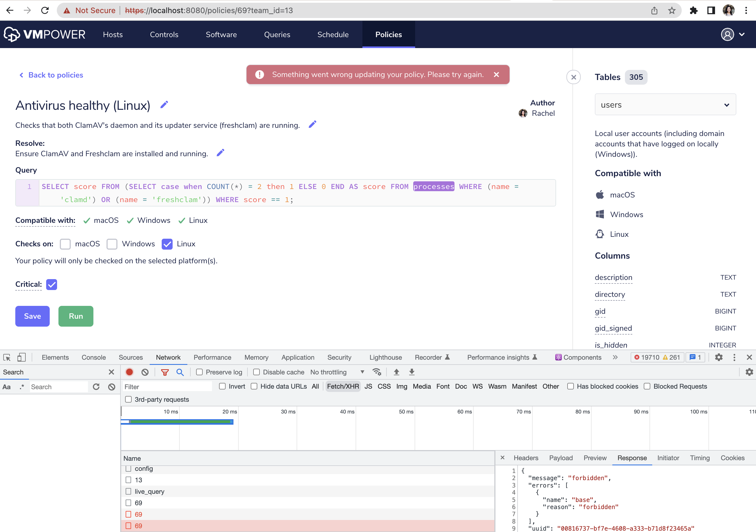Go to Queries nav tab
756x532 pixels.
(277, 35)
